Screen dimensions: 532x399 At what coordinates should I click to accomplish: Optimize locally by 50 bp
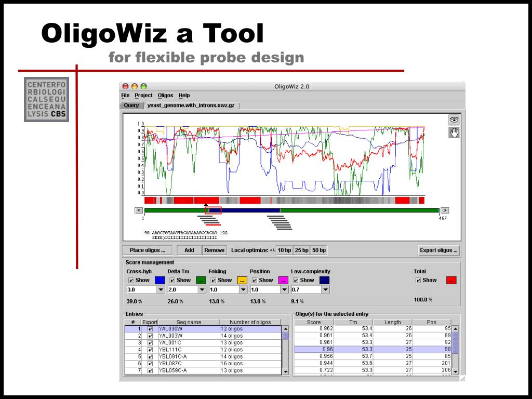coord(318,250)
